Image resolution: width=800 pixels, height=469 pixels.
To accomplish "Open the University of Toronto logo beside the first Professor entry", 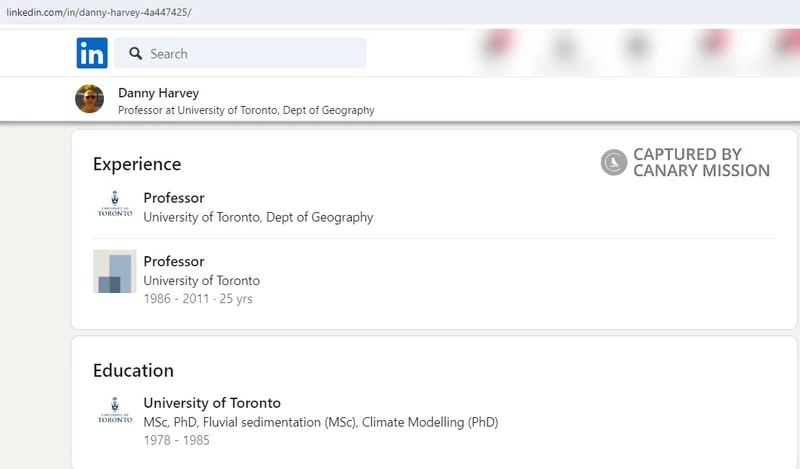I will click(x=115, y=204).
